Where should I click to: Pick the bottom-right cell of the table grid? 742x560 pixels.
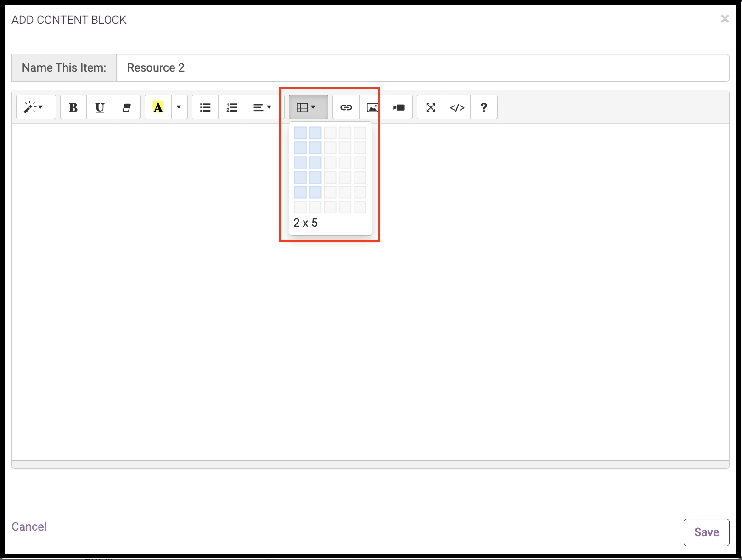click(x=360, y=207)
